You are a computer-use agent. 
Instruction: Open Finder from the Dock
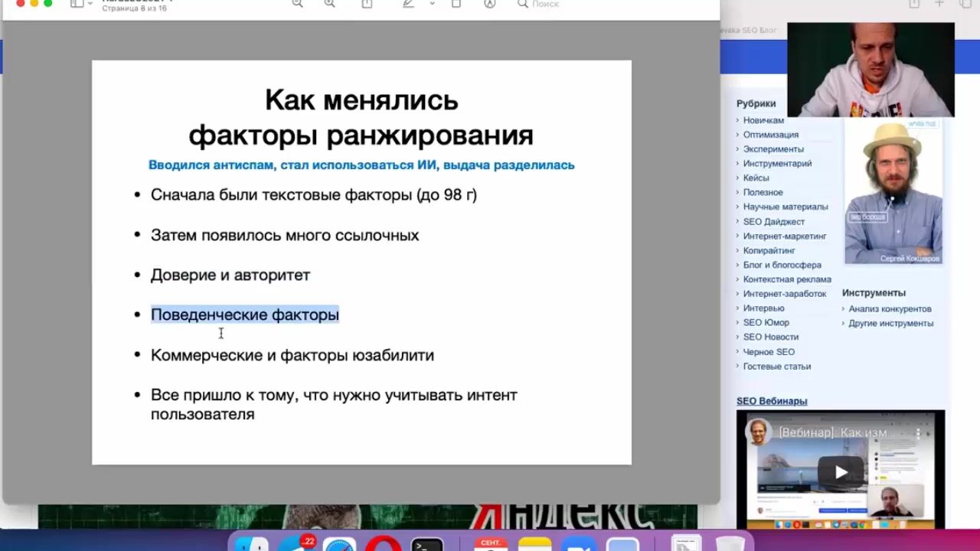[x=251, y=543]
